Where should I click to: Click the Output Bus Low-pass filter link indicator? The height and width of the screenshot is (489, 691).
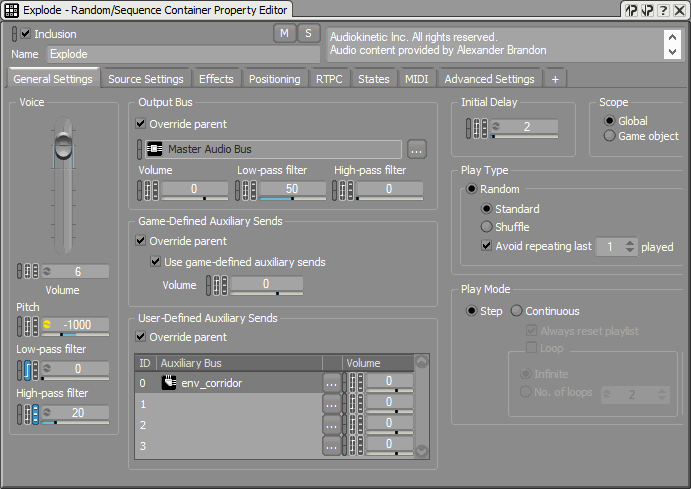tap(238, 190)
